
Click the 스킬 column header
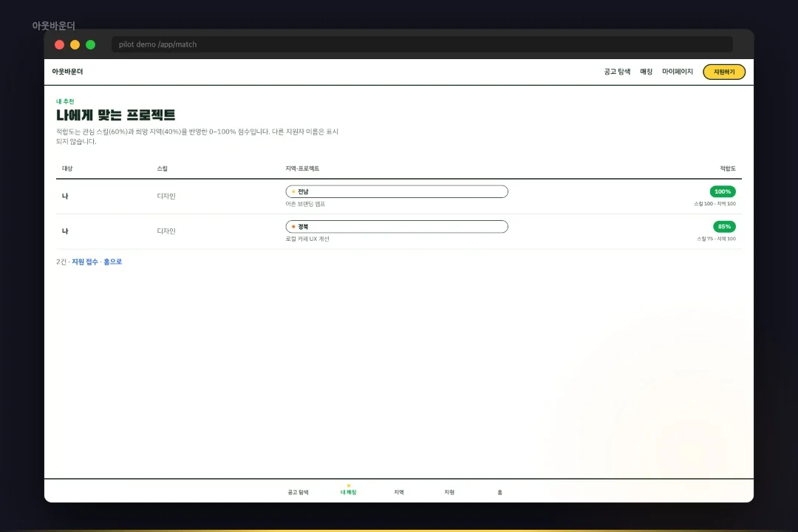pos(163,168)
